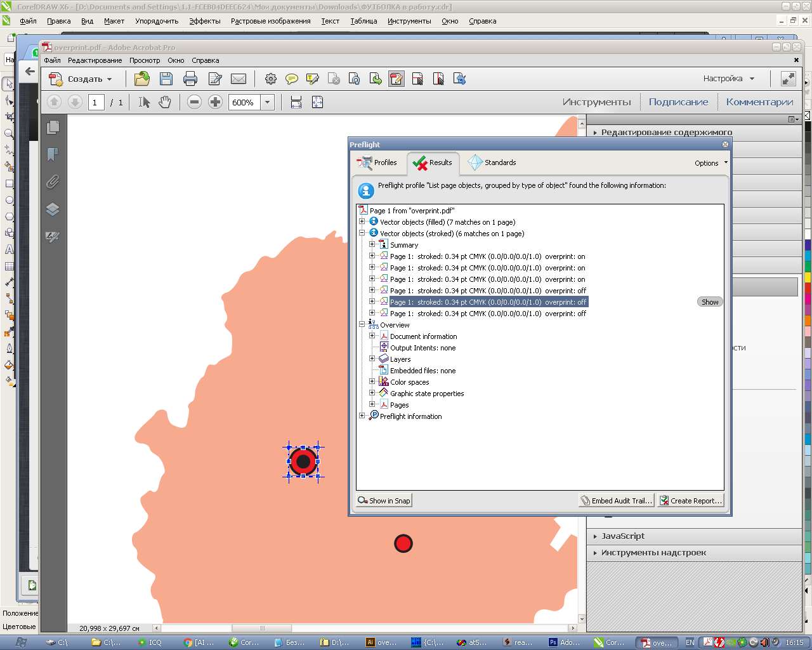Switch to the Standards tab

pos(493,162)
